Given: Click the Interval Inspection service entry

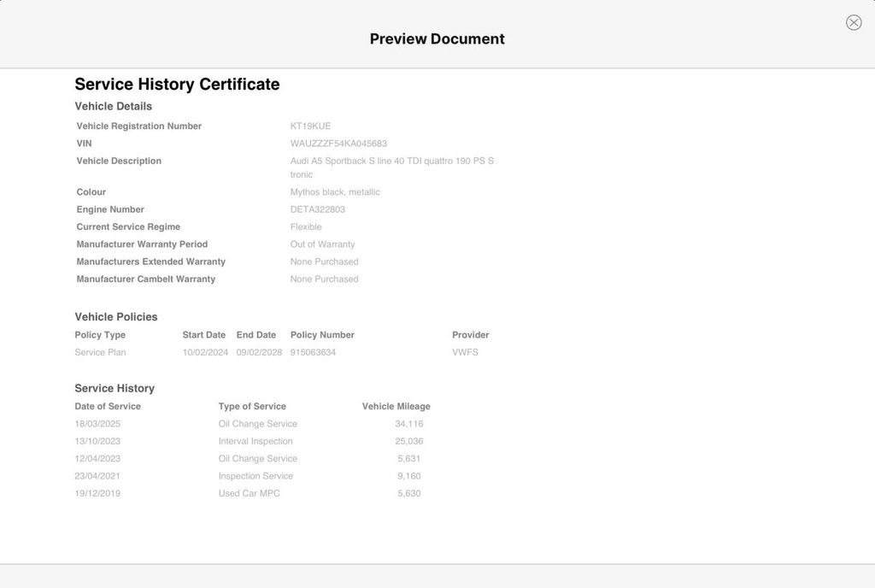Looking at the screenshot, I should [x=255, y=442].
